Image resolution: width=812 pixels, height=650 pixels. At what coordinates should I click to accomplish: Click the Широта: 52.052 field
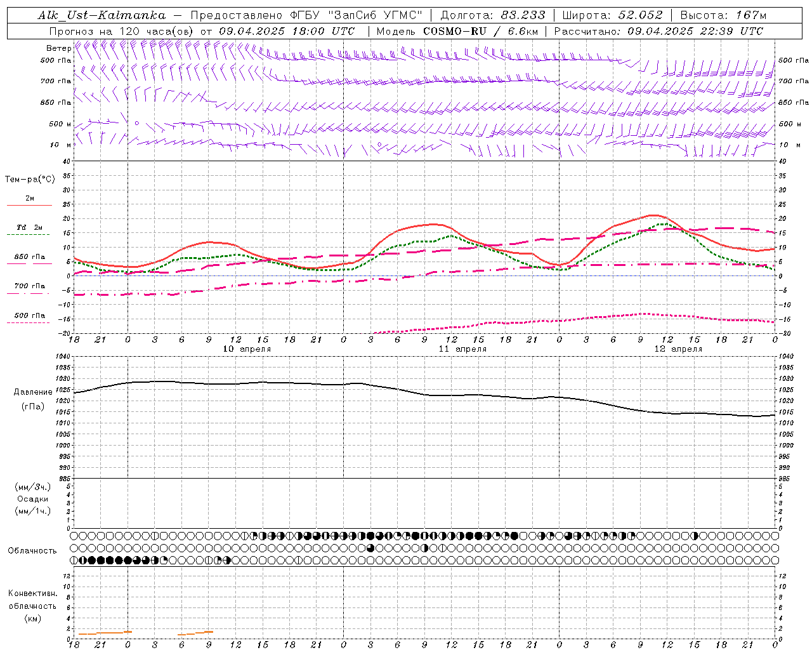tap(613, 15)
